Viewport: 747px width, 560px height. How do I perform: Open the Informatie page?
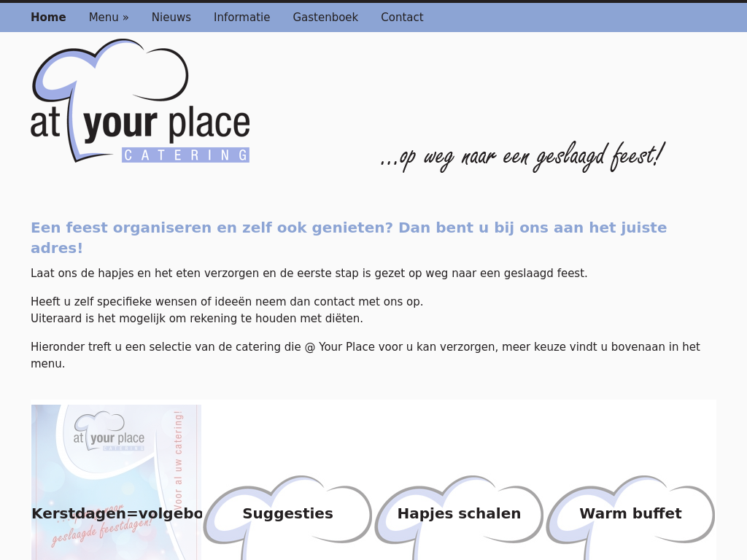coord(241,17)
